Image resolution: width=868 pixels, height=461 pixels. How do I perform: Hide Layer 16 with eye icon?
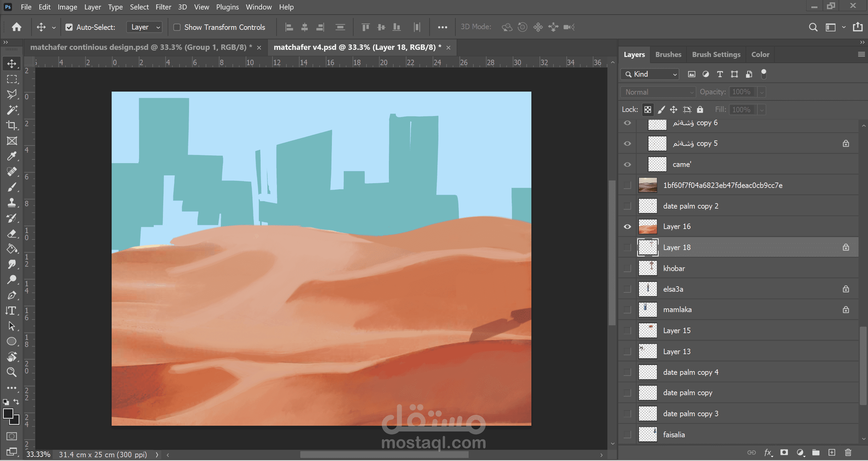[x=627, y=227]
